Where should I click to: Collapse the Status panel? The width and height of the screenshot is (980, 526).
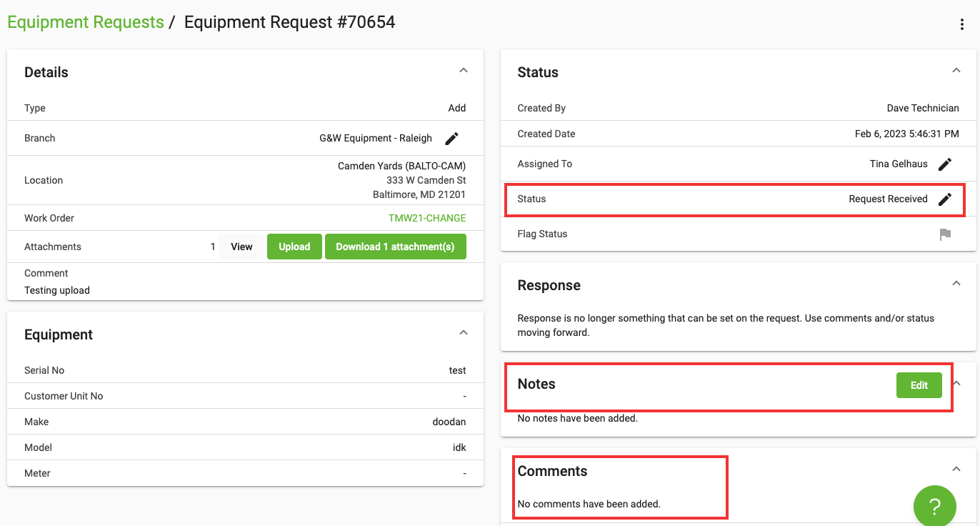point(956,70)
